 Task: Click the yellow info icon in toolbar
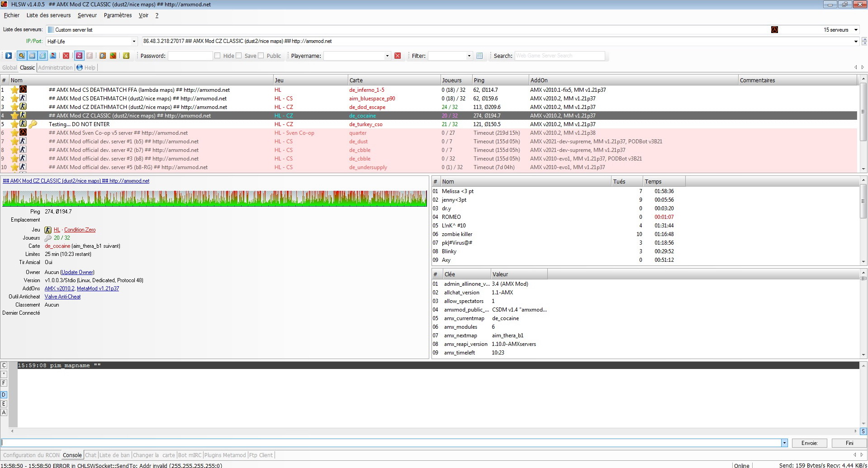(x=126, y=56)
